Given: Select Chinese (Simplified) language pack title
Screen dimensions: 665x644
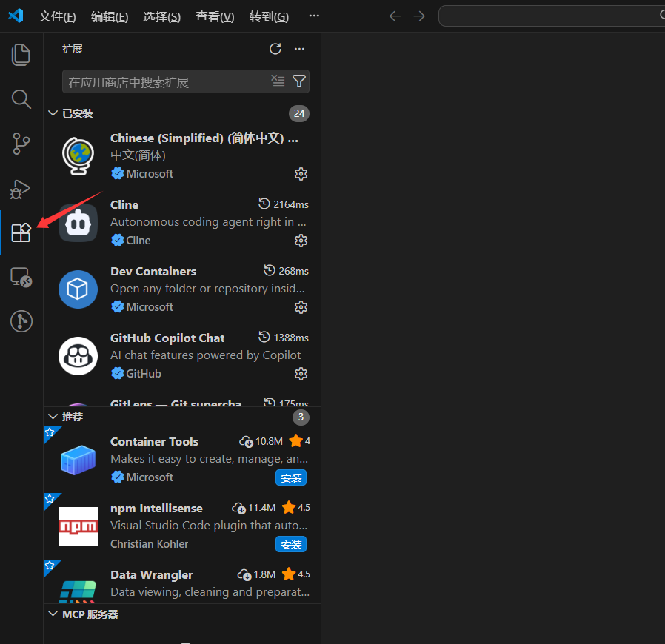Looking at the screenshot, I should pyautogui.click(x=204, y=138).
